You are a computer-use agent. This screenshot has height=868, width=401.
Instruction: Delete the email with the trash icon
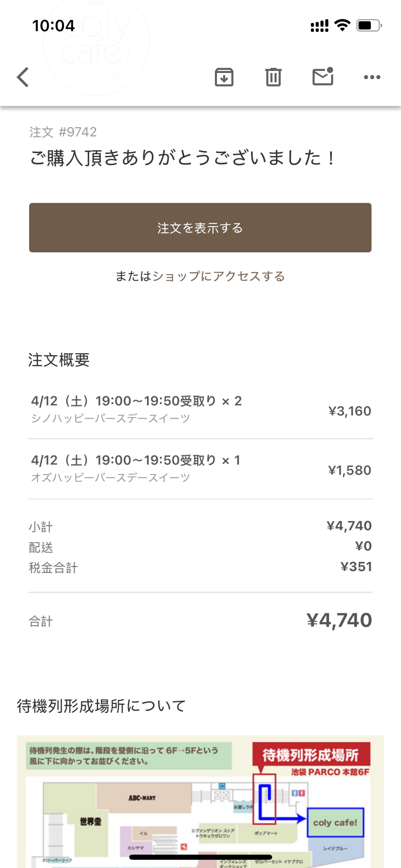274,77
